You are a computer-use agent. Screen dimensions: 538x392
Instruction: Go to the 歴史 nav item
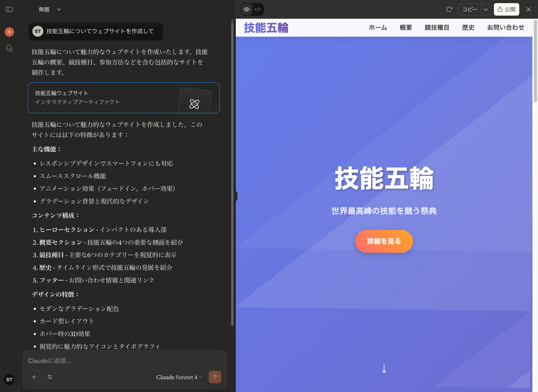point(468,28)
